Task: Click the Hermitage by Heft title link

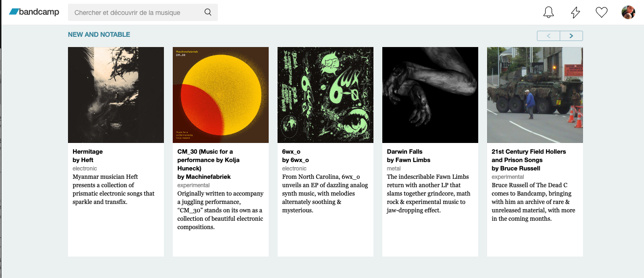Action: point(88,152)
